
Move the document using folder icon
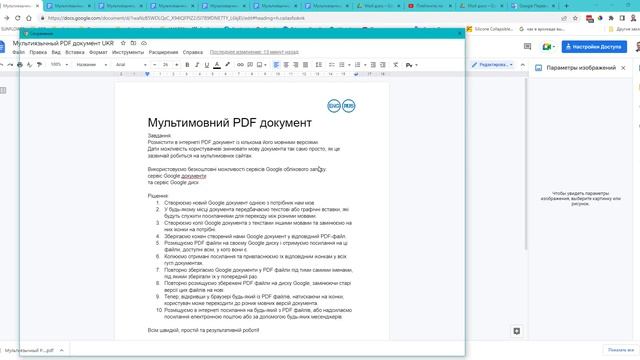click(133, 43)
